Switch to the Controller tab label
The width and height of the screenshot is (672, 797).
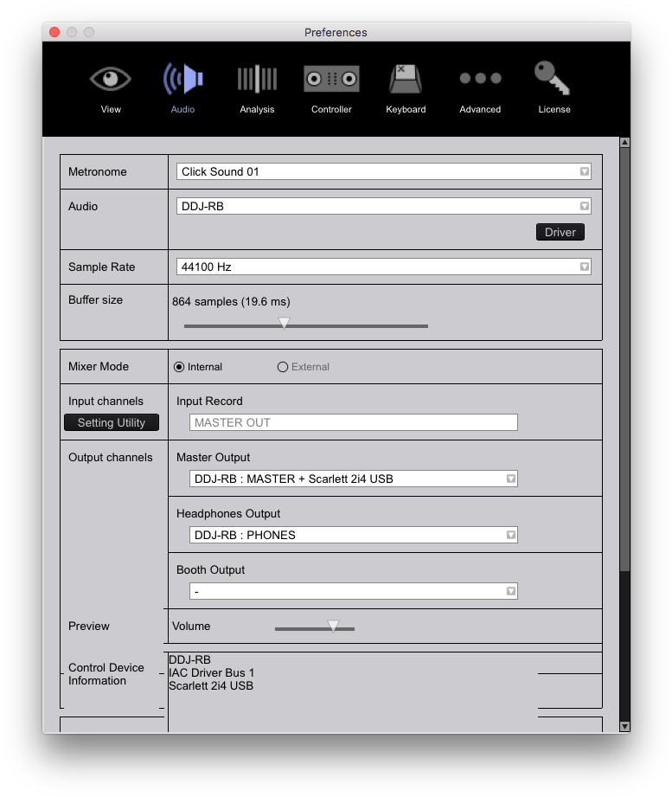click(x=331, y=109)
